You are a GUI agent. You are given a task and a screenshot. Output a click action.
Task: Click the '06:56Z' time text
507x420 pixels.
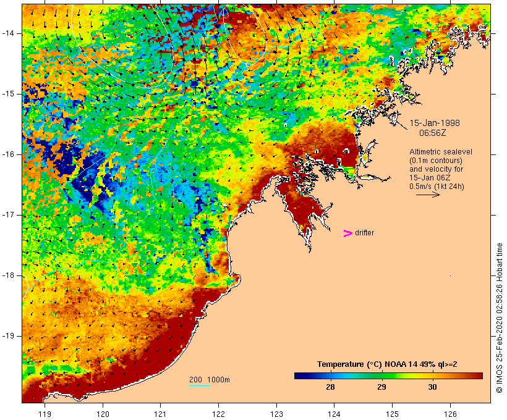433,133
